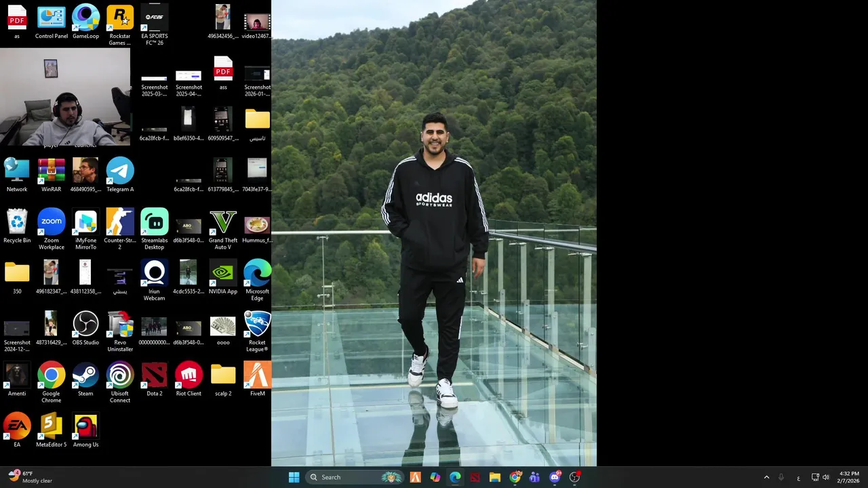Launch Riot Client shortcut
The image size is (868, 488).
189,380
